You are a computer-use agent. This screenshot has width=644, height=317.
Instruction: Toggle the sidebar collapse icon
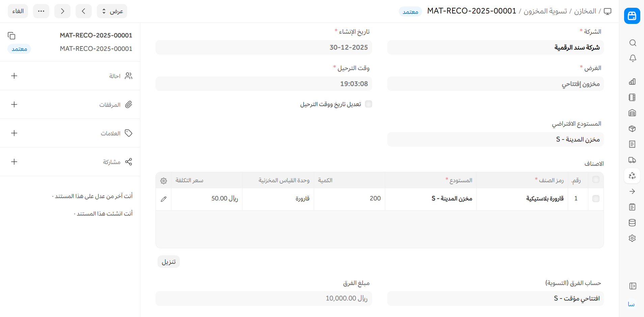point(633,286)
